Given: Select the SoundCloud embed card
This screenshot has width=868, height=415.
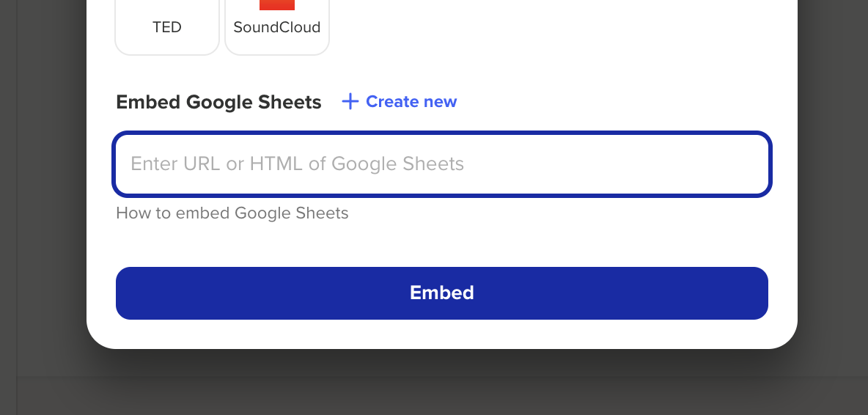Looking at the screenshot, I should pyautogui.click(x=277, y=26).
